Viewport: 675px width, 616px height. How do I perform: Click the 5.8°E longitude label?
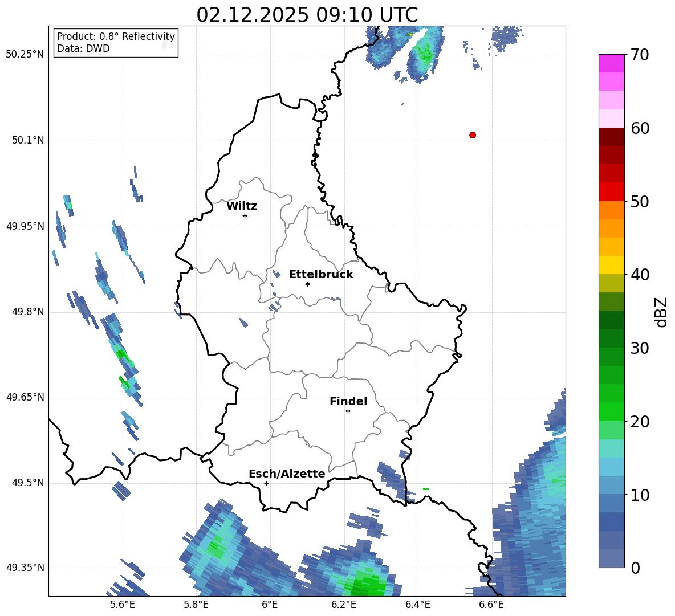[196, 605]
